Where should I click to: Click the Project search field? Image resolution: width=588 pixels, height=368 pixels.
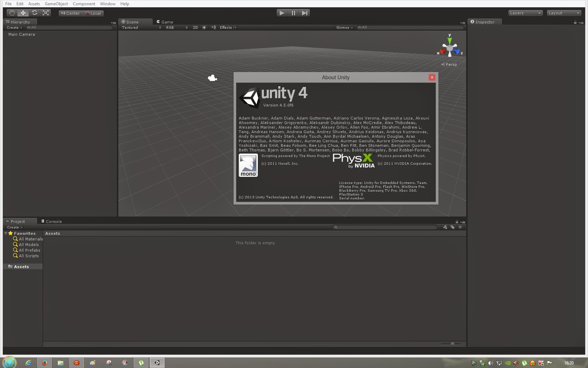tap(385, 227)
